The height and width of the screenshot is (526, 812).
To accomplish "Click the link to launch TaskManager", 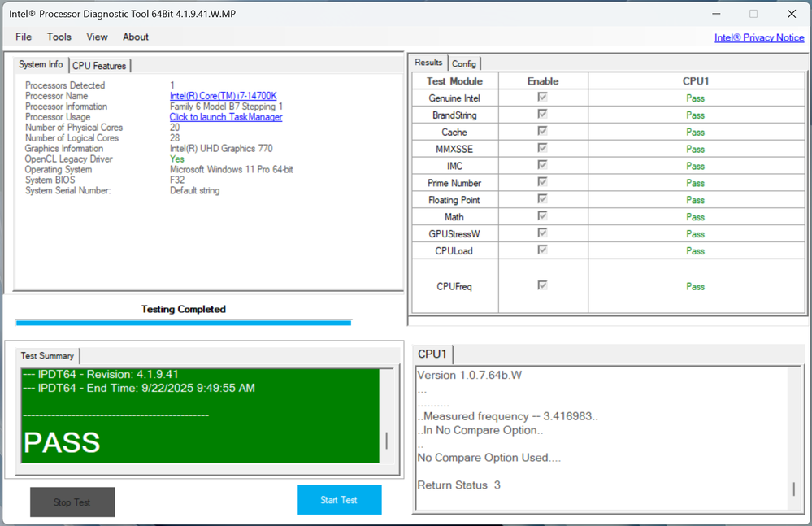I will click(x=225, y=117).
